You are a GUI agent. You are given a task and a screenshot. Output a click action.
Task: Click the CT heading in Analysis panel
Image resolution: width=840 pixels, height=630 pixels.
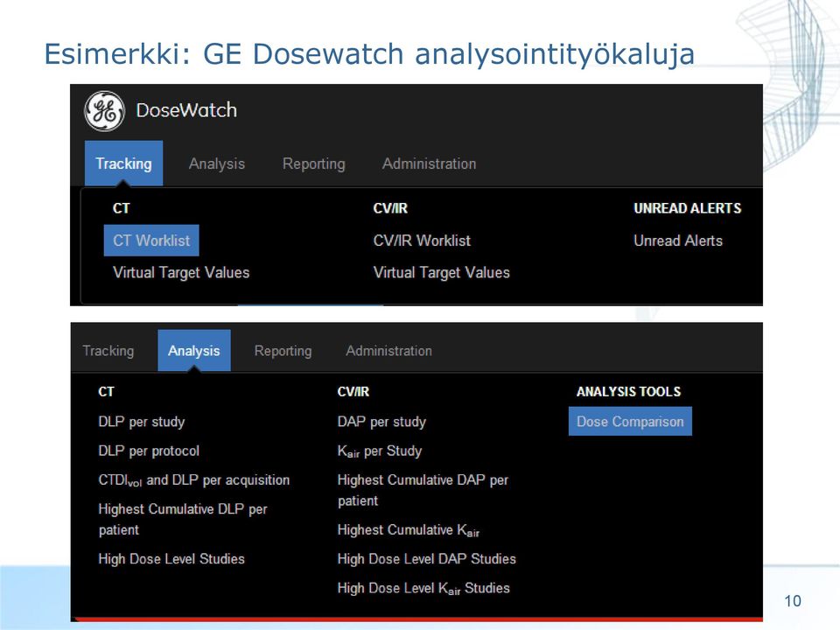coord(106,392)
